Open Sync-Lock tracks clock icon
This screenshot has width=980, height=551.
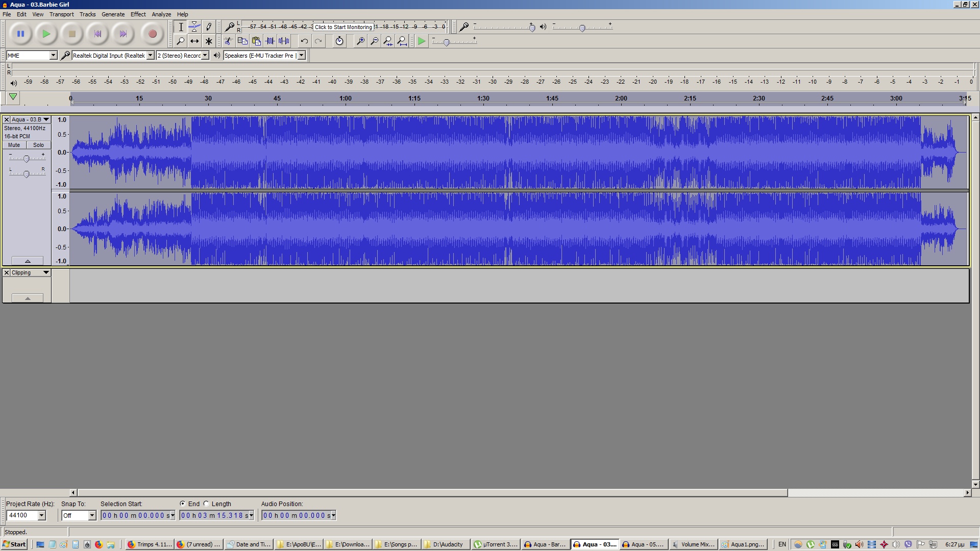[339, 41]
